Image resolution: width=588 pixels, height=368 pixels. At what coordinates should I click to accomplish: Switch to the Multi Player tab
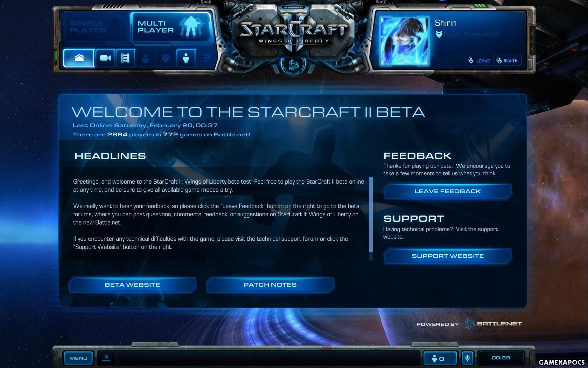(171, 27)
